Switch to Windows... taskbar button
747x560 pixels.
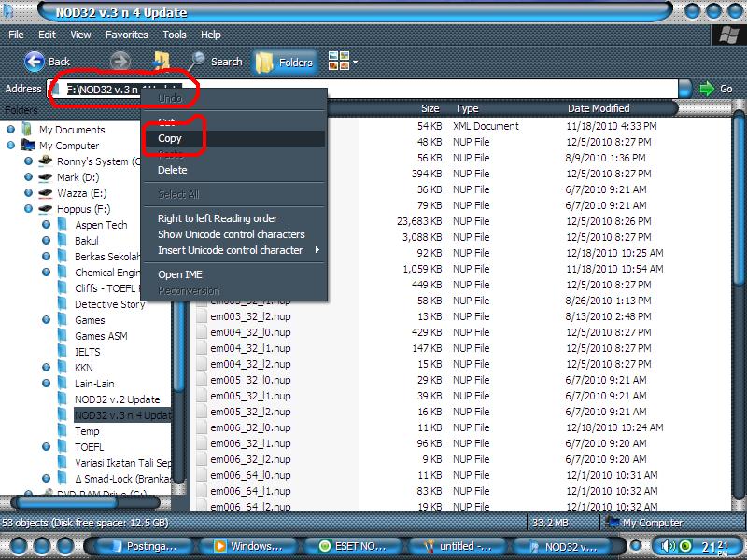click(x=247, y=546)
